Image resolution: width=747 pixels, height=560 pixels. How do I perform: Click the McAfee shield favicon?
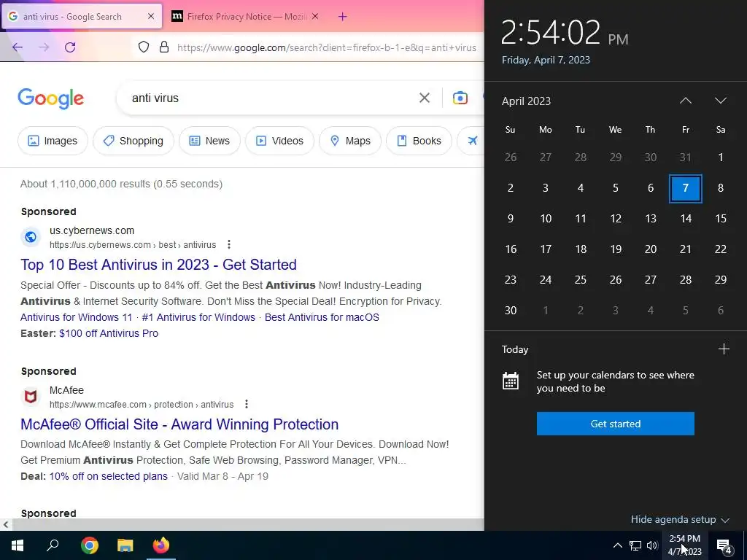31,396
